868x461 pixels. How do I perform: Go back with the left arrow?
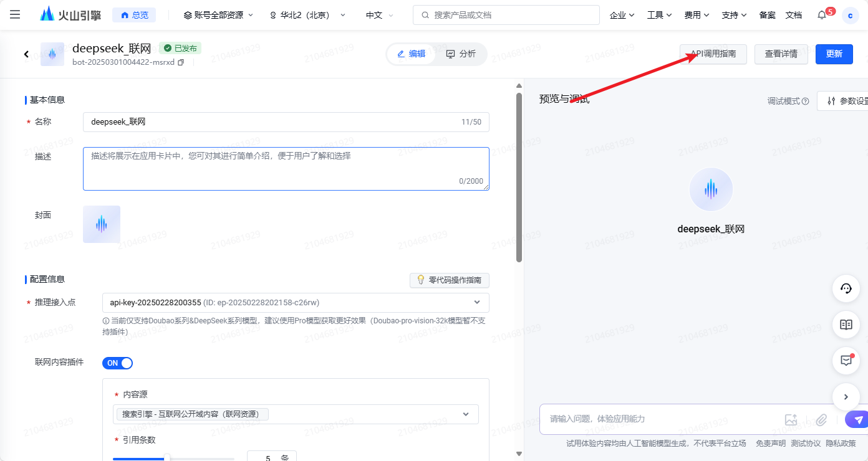(x=26, y=54)
